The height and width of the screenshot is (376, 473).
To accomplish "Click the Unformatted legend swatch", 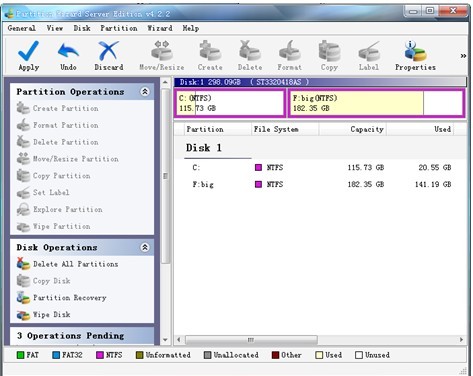I will coord(140,355).
